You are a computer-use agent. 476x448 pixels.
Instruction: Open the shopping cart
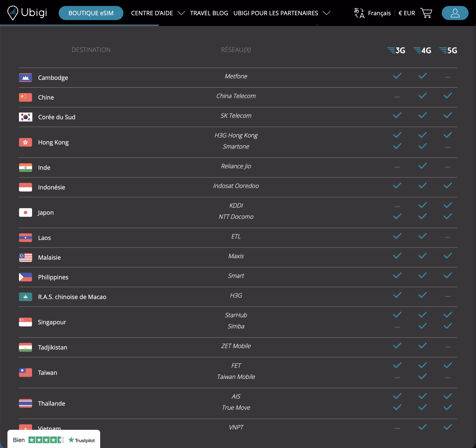[x=426, y=13]
